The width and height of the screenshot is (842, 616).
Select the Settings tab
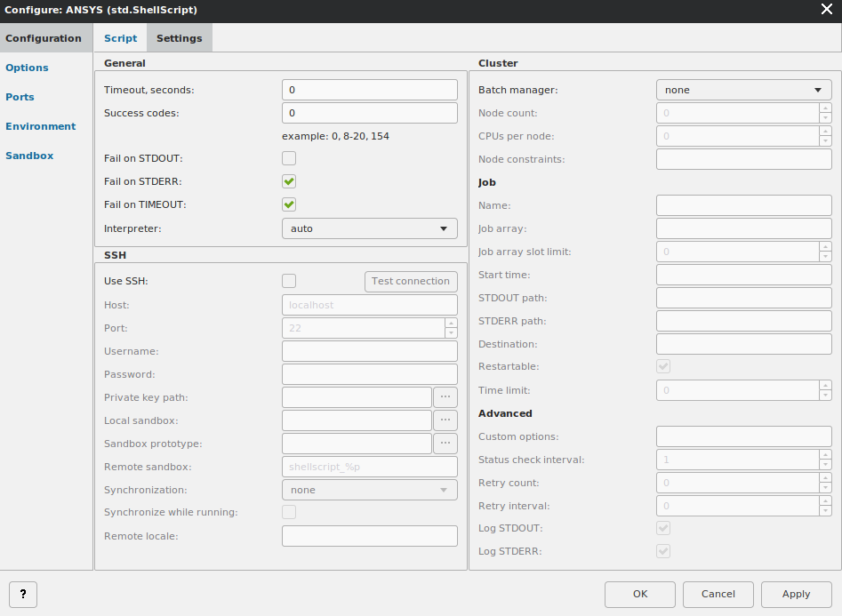tap(180, 38)
